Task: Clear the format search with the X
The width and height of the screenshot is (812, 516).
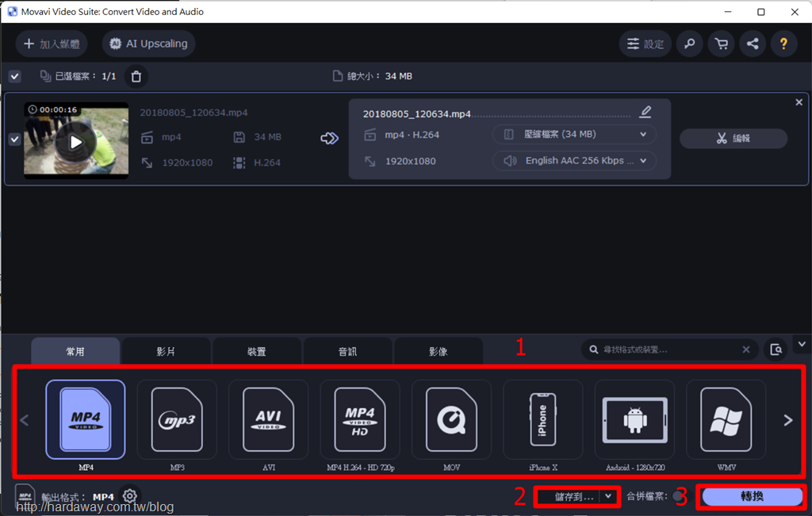Action: point(746,350)
